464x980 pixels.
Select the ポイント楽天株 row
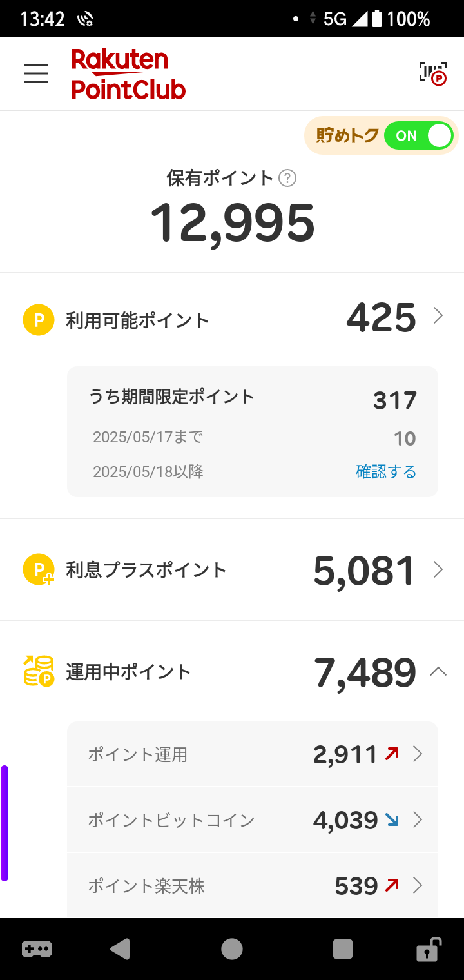point(253,886)
